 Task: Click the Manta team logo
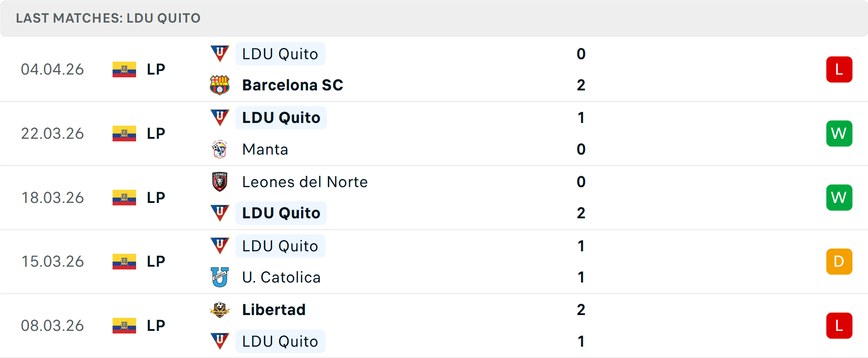click(x=220, y=149)
